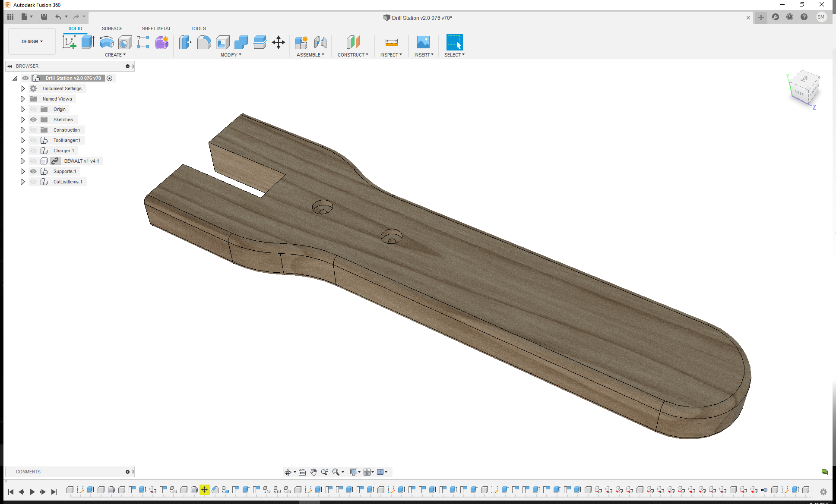Screen dimensions: 836x504
Task: Toggle visibility of Supports:1 component
Action: tap(33, 171)
